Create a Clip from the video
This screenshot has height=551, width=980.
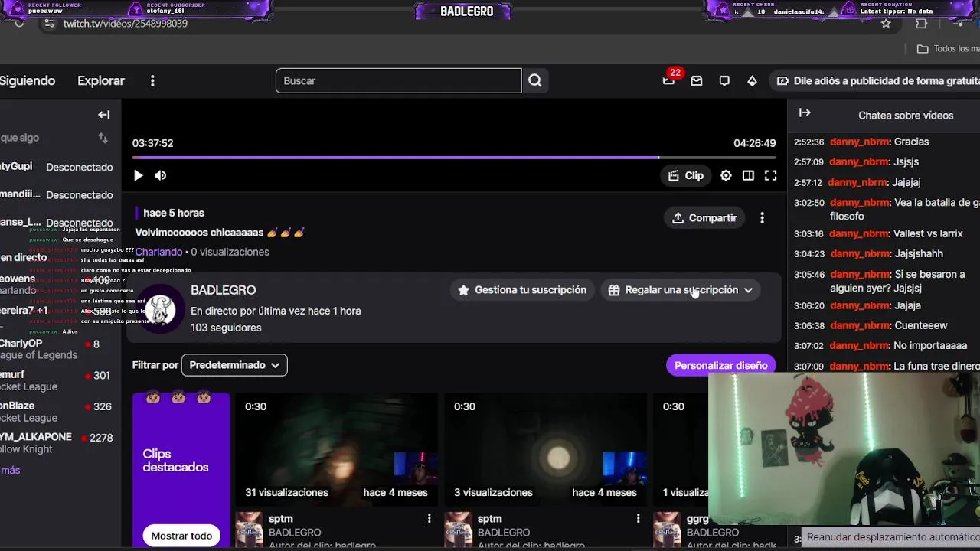pyautogui.click(x=686, y=175)
